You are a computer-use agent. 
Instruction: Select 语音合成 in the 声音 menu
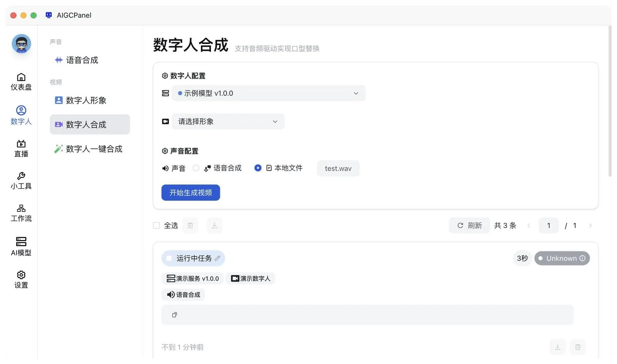pos(89,60)
